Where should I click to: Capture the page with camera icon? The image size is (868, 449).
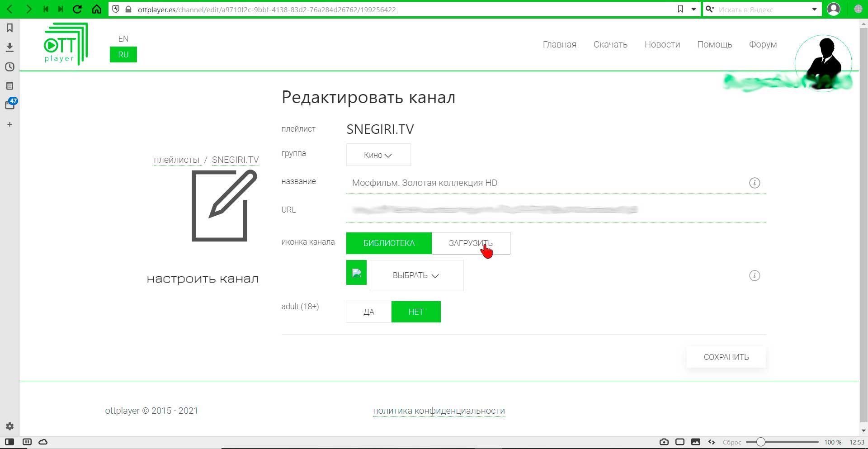tap(664, 442)
